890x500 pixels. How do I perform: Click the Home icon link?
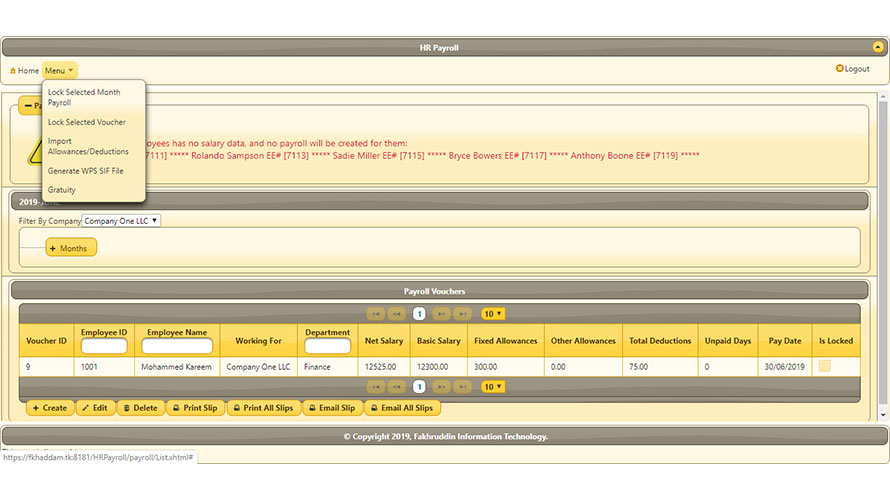point(24,70)
